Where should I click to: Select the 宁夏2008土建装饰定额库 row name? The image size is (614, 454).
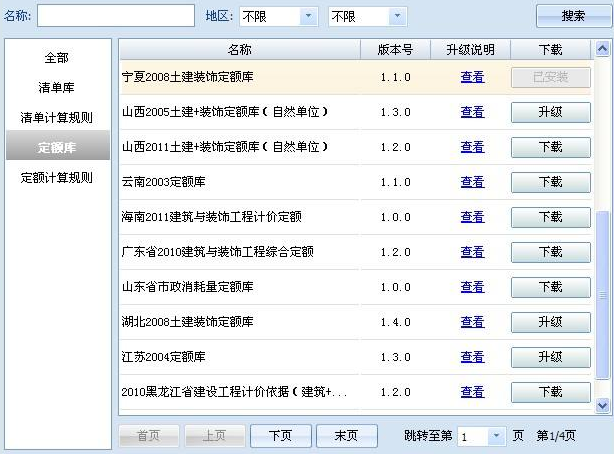click(188, 77)
